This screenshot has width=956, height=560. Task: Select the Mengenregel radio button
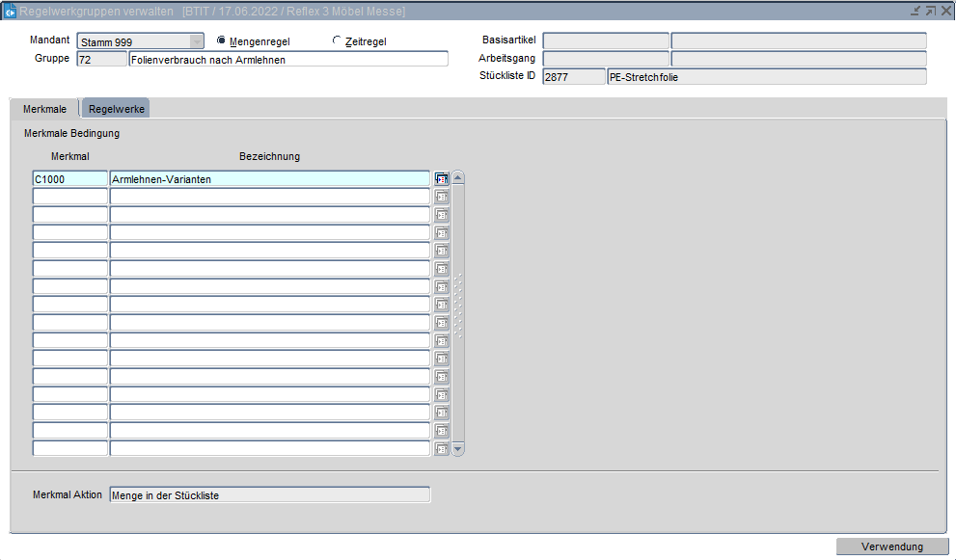click(222, 41)
